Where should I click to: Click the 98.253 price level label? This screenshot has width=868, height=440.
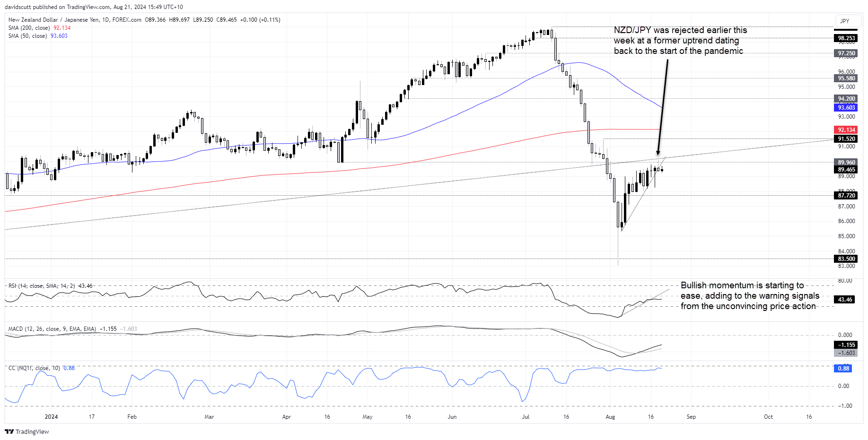(x=846, y=38)
